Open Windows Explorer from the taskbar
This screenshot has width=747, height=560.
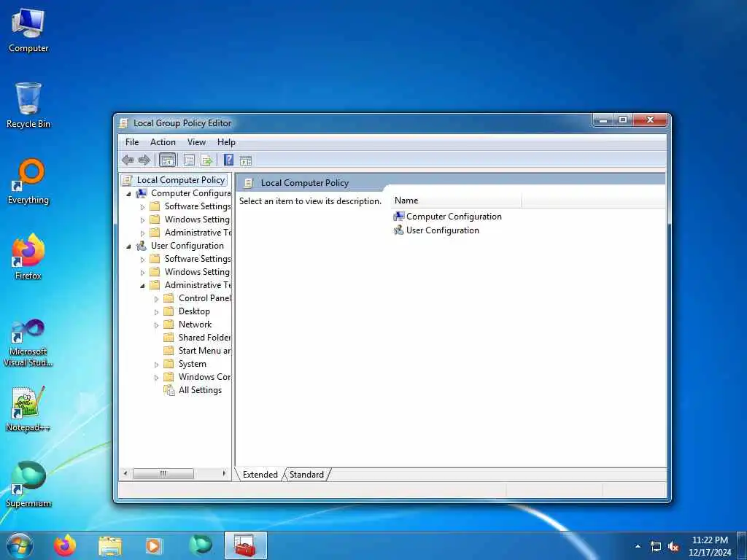pyautogui.click(x=110, y=546)
